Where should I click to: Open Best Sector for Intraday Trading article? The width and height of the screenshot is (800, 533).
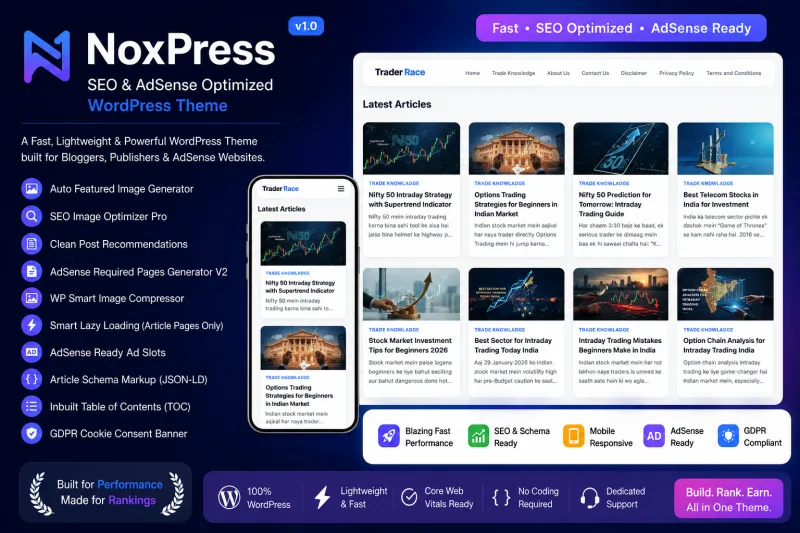tap(513, 345)
